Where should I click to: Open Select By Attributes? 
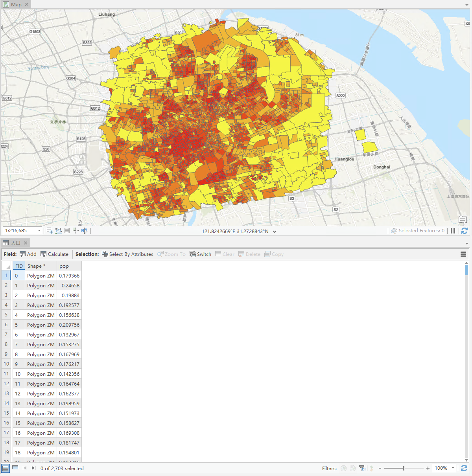point(127,254)
